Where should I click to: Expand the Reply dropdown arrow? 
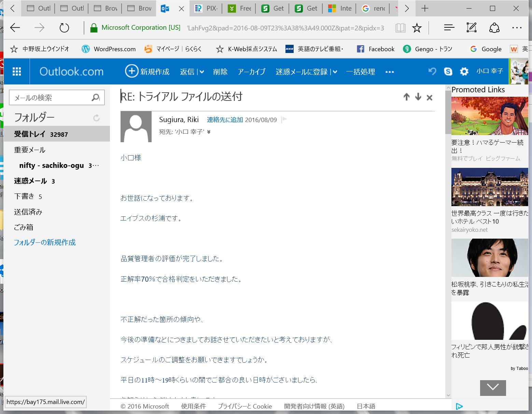coord(201,72)
